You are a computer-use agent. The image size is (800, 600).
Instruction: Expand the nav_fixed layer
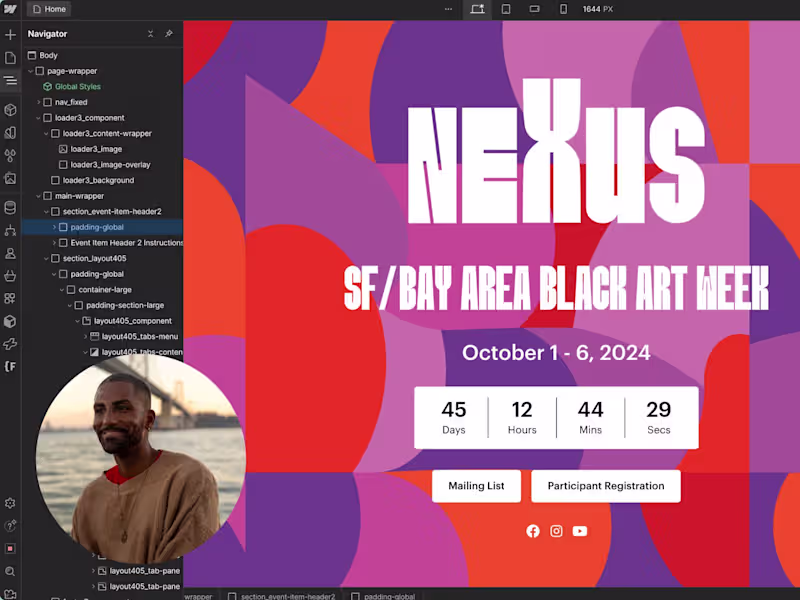(x=38, y=102)
